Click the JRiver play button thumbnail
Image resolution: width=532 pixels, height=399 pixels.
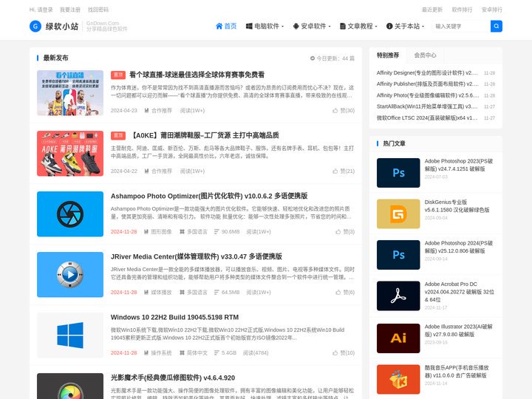[x=70, y=274]
